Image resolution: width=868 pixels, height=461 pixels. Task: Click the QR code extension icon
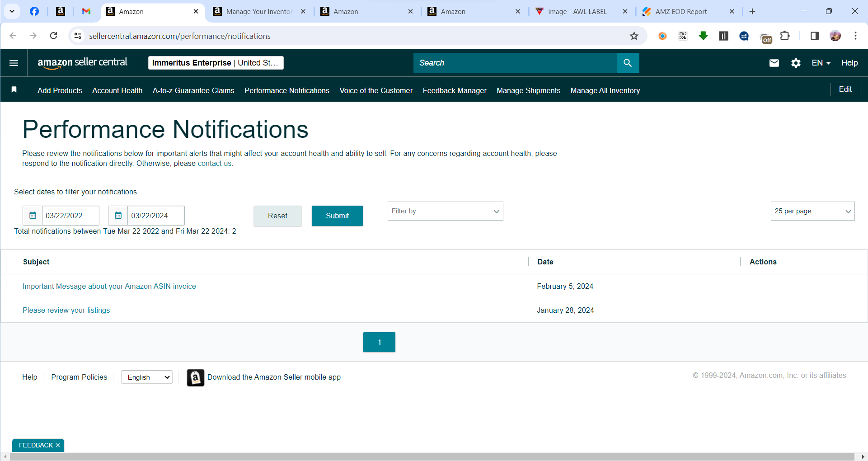click(683, 36)
